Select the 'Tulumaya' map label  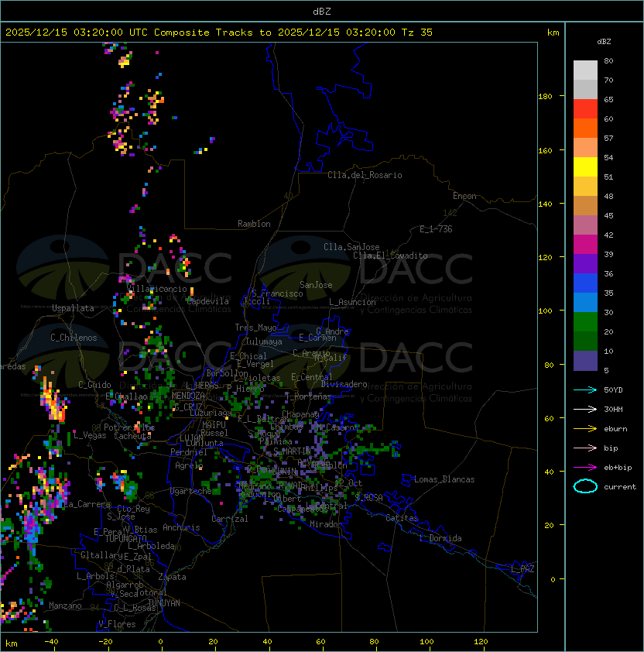coord(264,341)
